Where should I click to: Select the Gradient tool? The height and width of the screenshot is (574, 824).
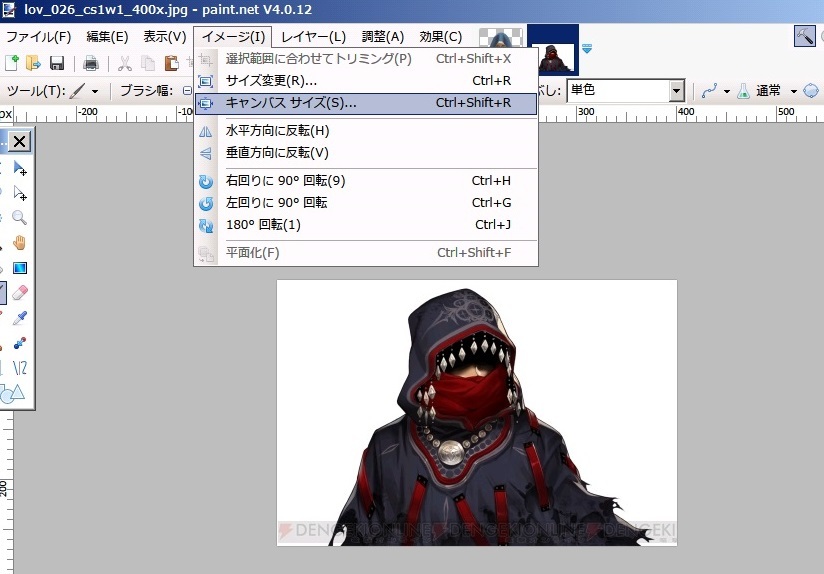tap(19, 268)
